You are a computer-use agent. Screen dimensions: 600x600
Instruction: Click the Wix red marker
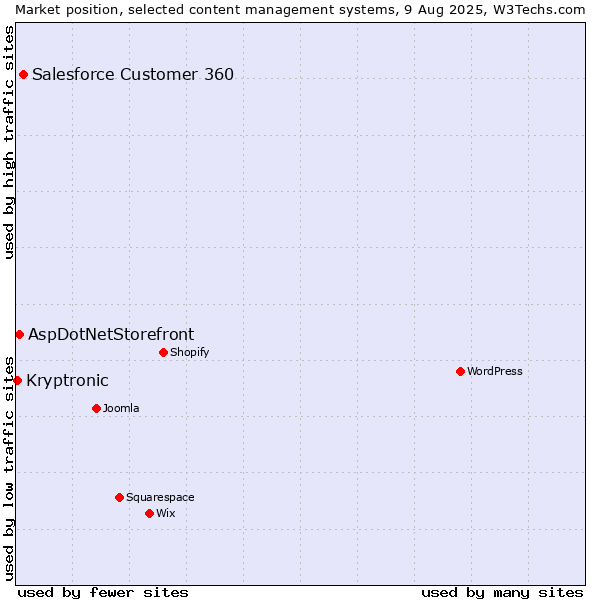[x=150, y=514]
